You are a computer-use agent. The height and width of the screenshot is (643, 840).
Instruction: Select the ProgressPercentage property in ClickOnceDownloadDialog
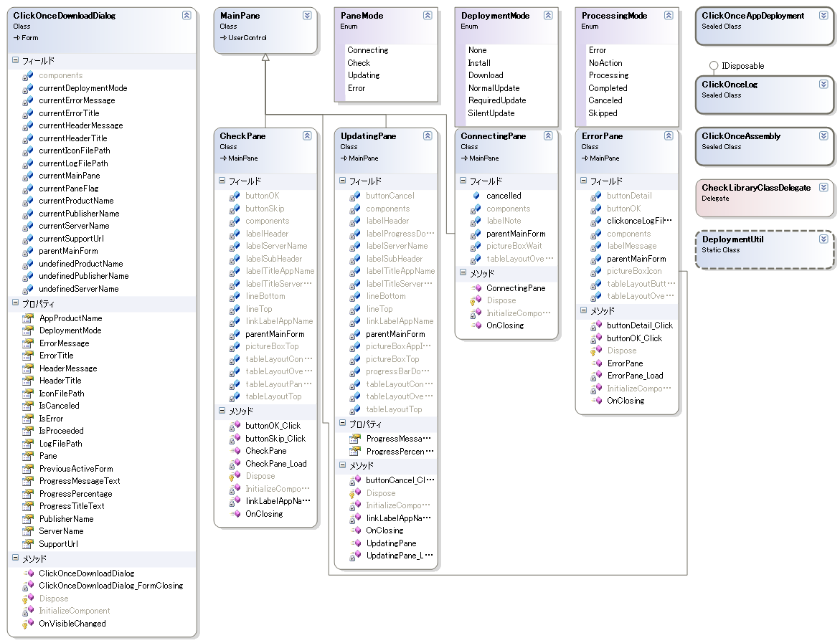[x=75, y=494]
